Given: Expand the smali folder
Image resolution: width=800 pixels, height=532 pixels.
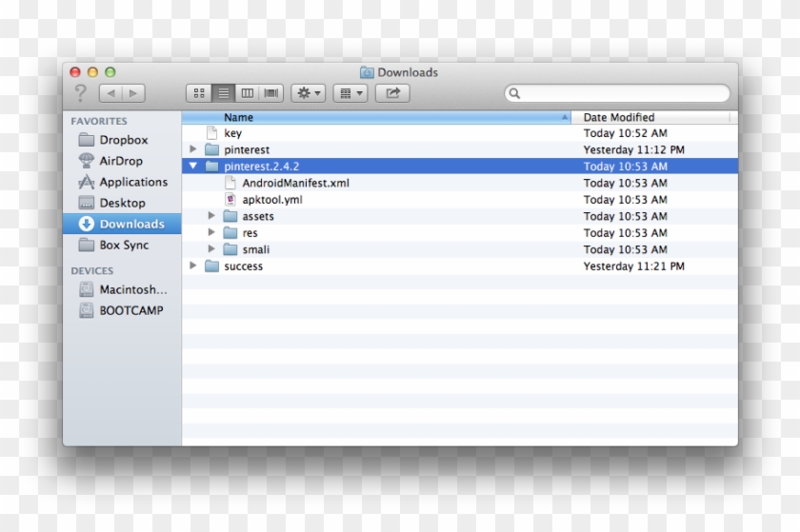Looking at the screenshot, I should (x=211, y=249).
